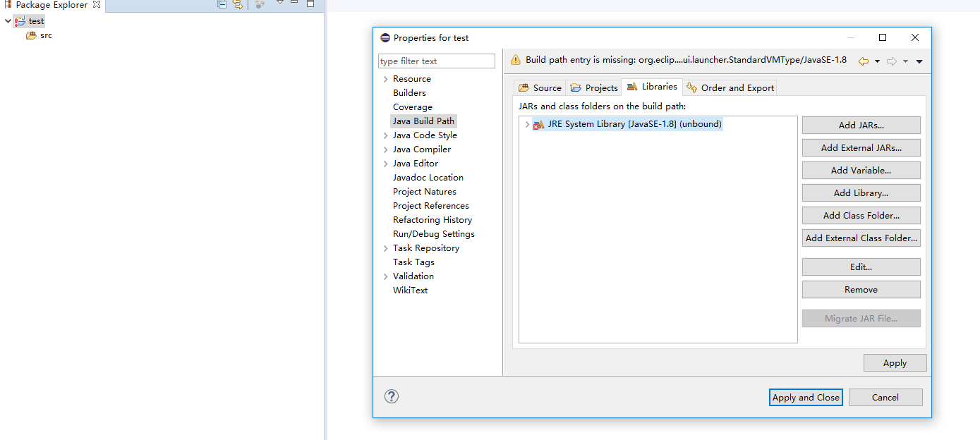Image resolution: width=980 pixels, height=440 pixels.
Task: Open the Java Editor page
Action: click(415, 164)
